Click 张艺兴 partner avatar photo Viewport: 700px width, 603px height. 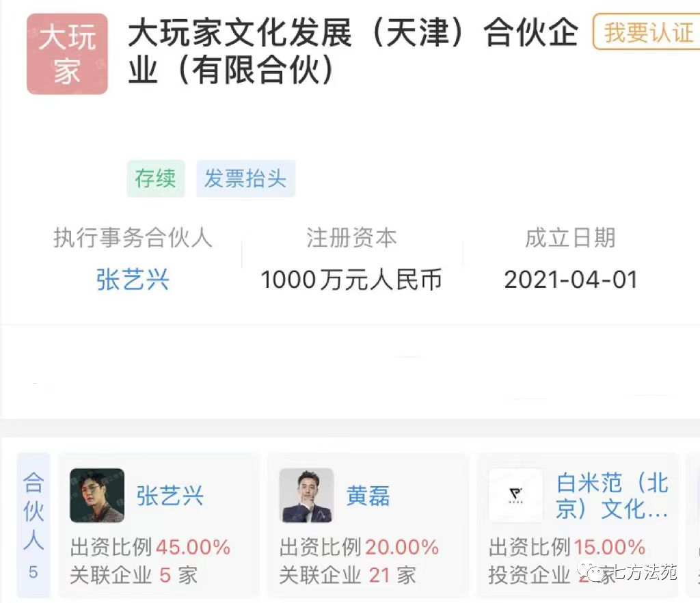(97, 495)
